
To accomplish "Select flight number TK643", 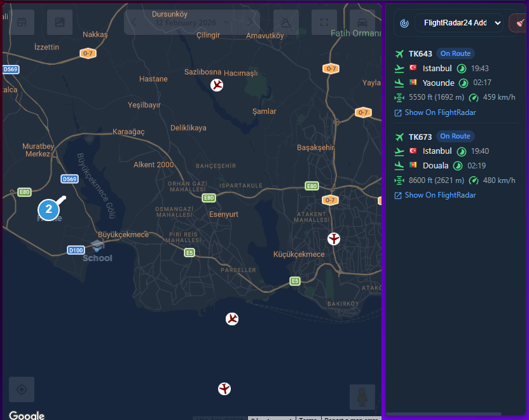I will pos(420,53).
